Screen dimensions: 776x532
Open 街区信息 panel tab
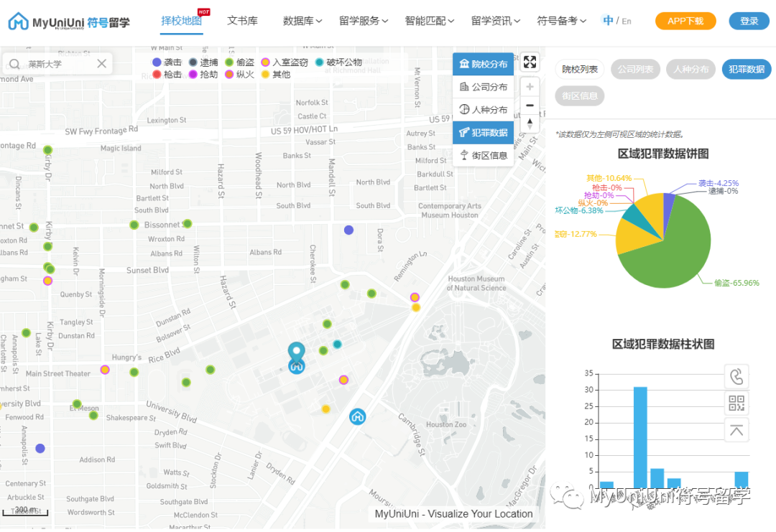point(580,96)
